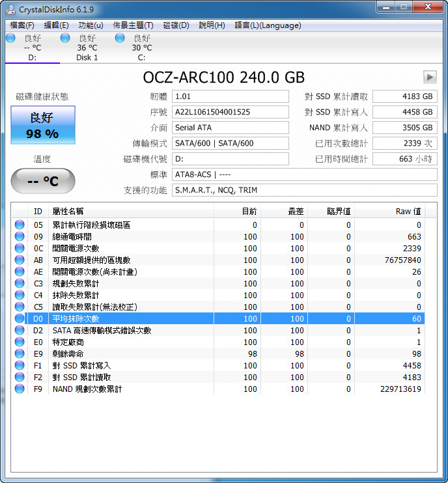Open the 佈景主題(T) menu
Image resolution: width=448 pixels, height=483 pixels.
(x=133, y=25)
